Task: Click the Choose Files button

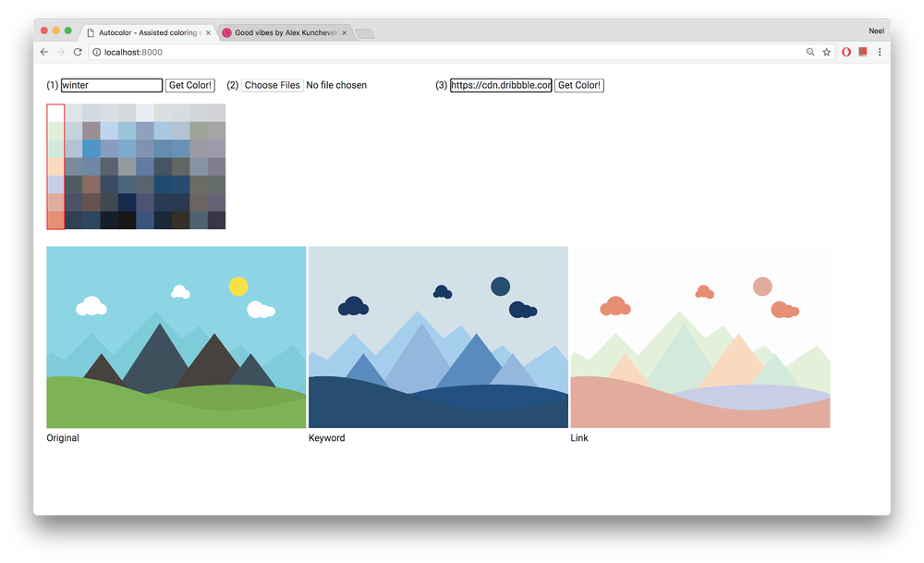Action: [x=273, y=85]
